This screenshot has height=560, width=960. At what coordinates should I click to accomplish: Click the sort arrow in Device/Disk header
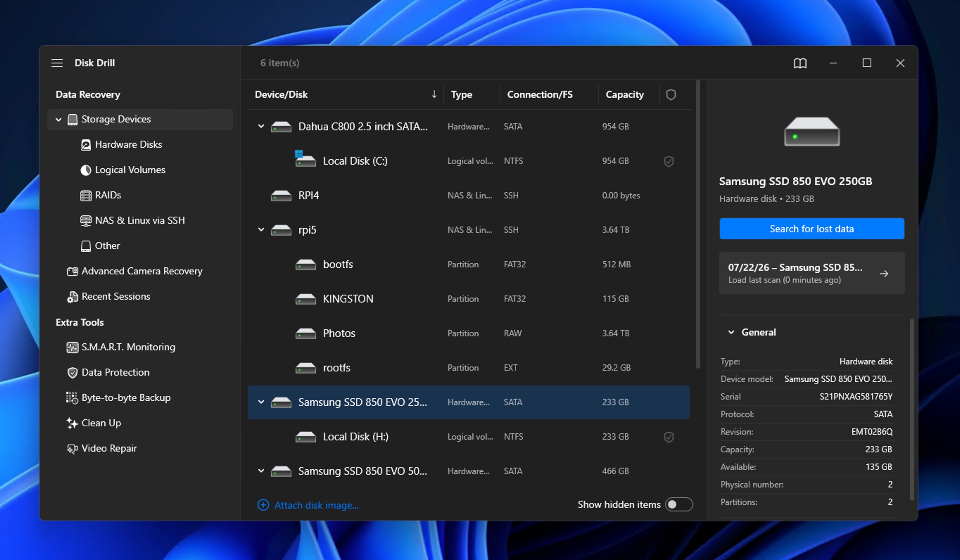coord(434,94)
